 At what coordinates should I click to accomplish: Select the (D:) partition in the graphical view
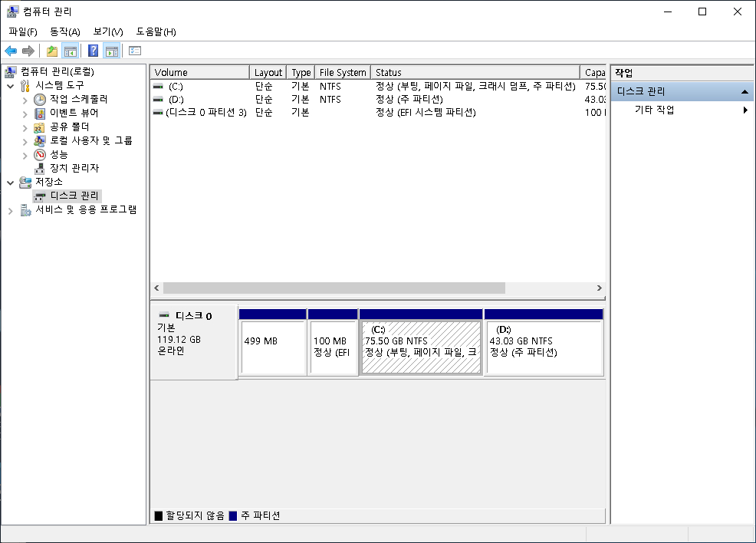(x=544, y=340)
